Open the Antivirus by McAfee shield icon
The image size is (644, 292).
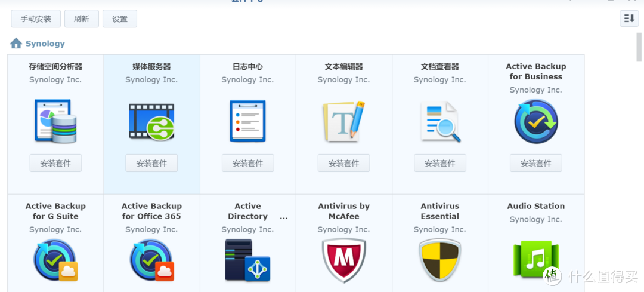[x=344, y=261]
